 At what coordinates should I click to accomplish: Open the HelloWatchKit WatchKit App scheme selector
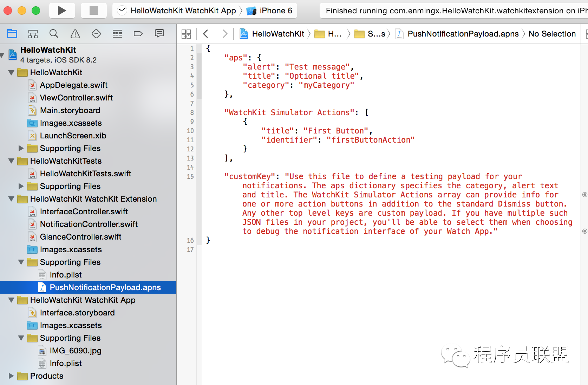(x=177, y=11)
